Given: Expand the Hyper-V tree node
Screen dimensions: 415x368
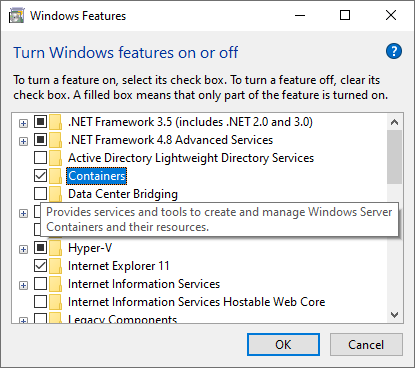Looking at the screenshot, I should tap(23, 249).
